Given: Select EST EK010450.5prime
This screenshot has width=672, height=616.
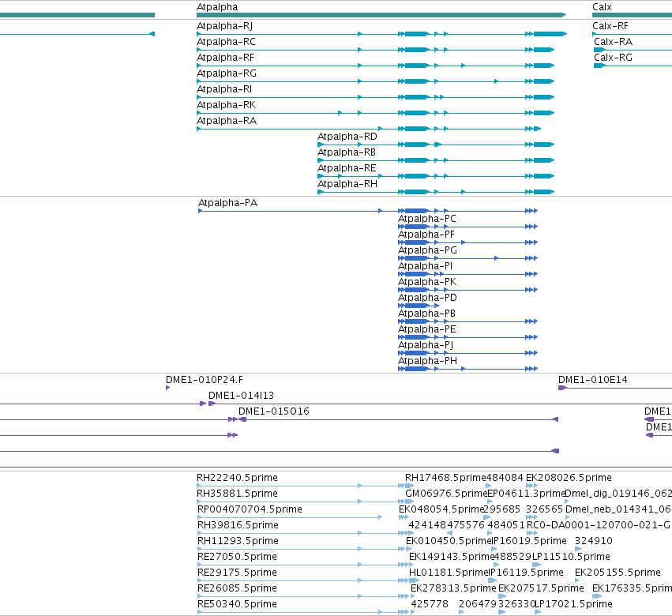Looking at the screenshot, I should (x=449, y=542).
